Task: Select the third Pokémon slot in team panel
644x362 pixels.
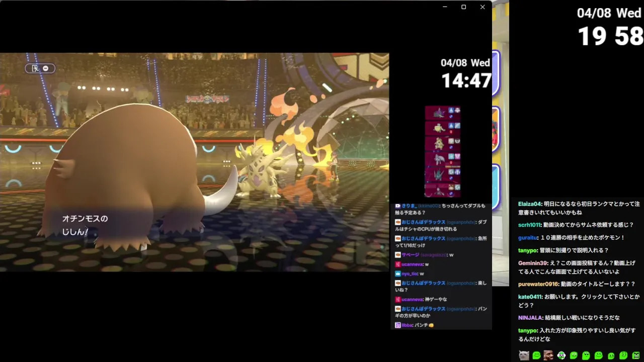Action: (x=443, y=144)
